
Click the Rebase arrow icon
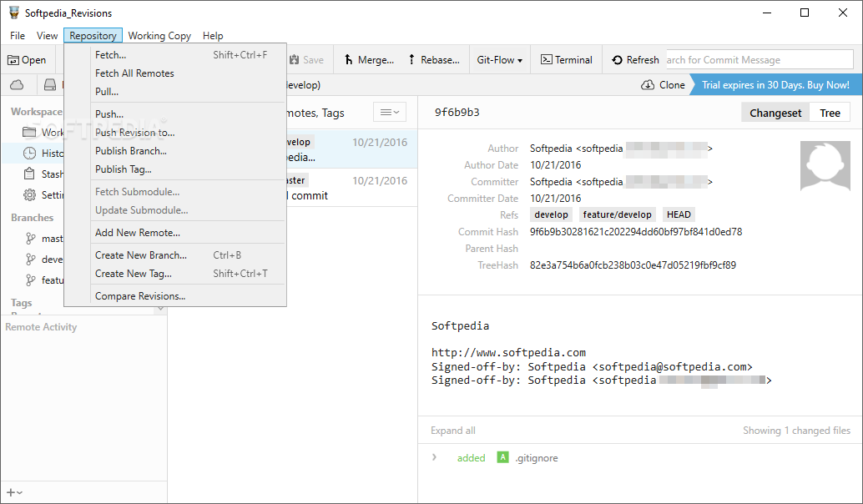[x=411, y=59]
